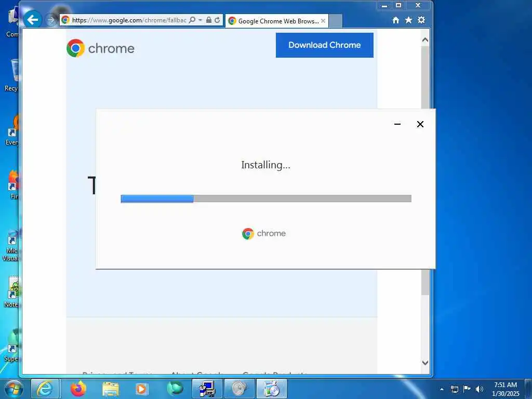This screenshot has width=532, height=399.
Task: Open IE Favorites star icon
Action: click(408, 20)
